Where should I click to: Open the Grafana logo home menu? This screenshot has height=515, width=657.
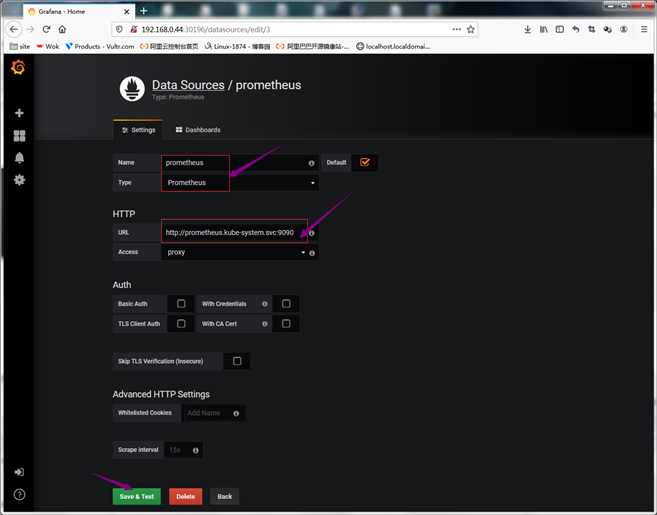coord(18,67)
